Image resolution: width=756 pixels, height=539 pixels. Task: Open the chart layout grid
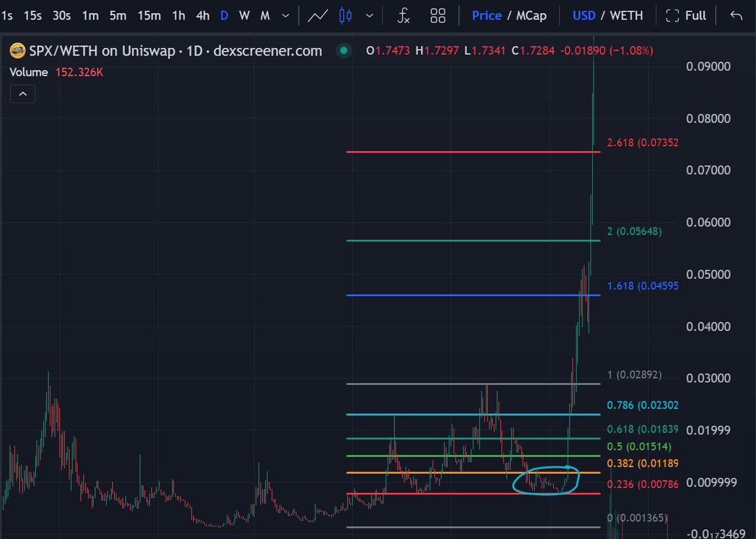tap(438, 16)
